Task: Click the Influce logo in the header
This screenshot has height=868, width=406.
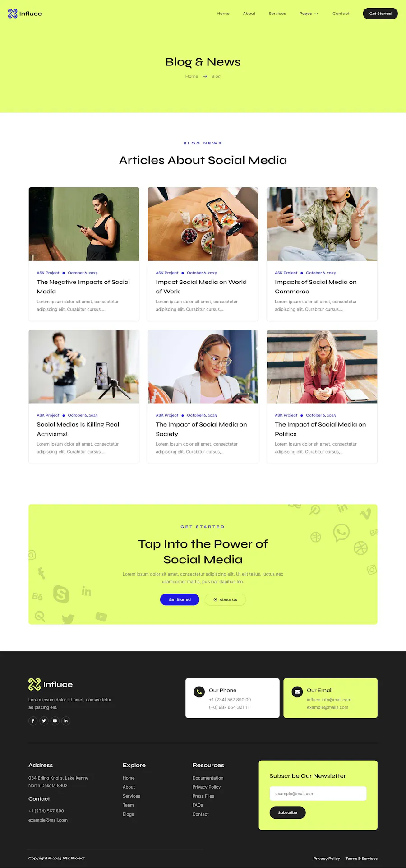Action: [x=25, y=14]
